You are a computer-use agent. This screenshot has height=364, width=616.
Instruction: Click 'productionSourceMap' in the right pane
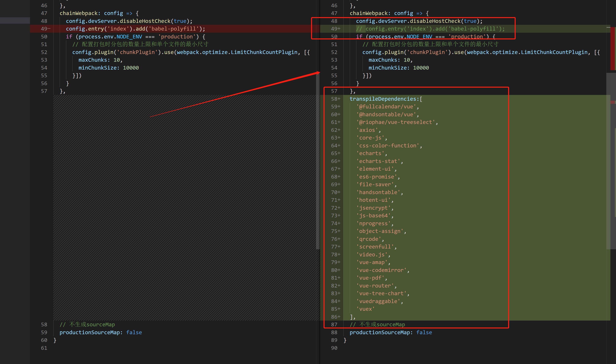379,332
